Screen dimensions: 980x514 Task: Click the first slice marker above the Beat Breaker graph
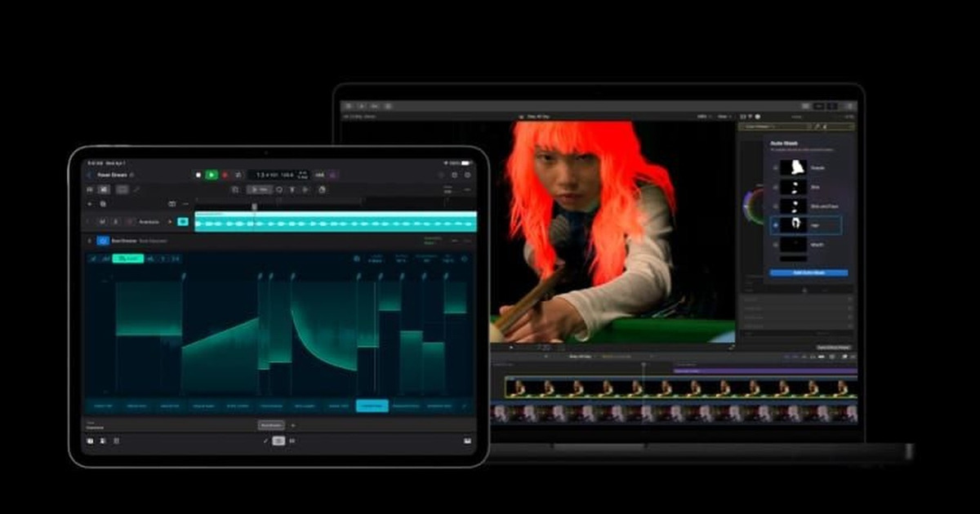click(x=183, y=277)
